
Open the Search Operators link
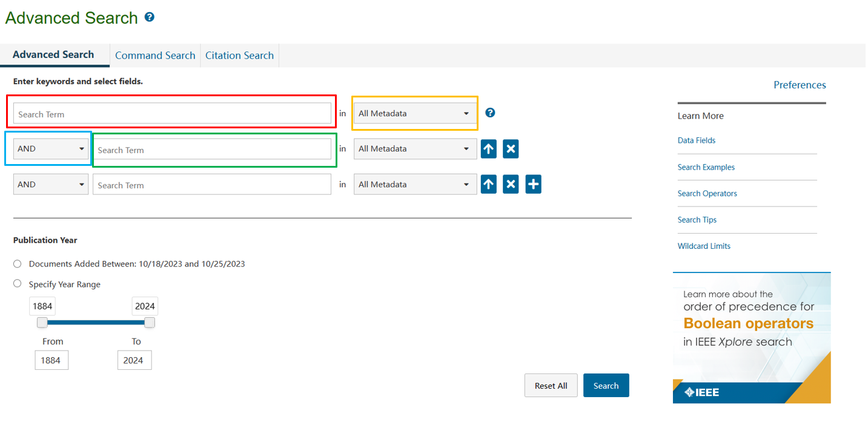707,194
